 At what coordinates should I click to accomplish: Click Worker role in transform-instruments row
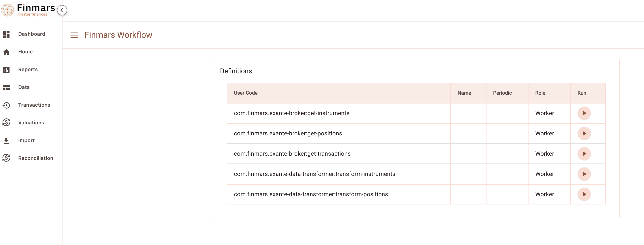tap(545, 174)
